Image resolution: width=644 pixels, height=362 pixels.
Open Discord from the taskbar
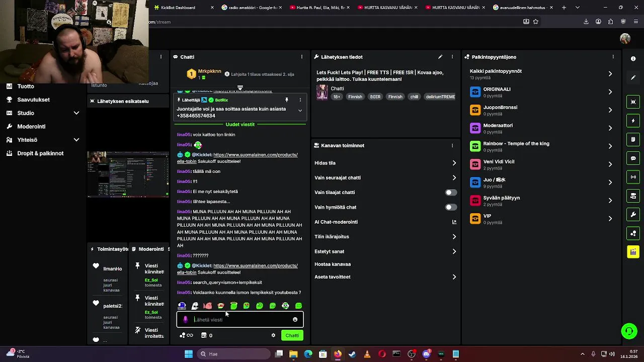click(x=427, y=354)
